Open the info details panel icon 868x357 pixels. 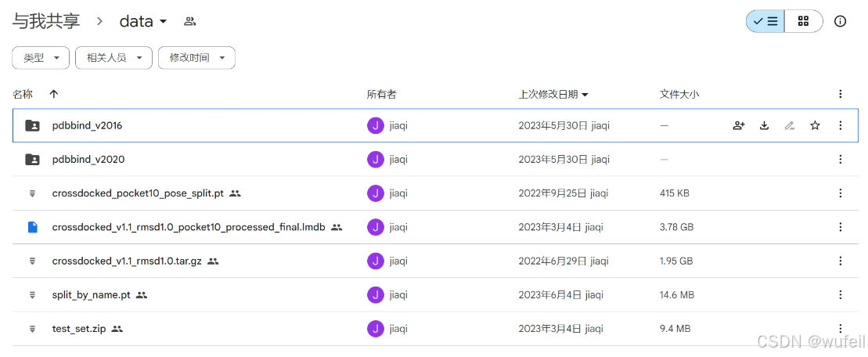[x=841, y=21]
